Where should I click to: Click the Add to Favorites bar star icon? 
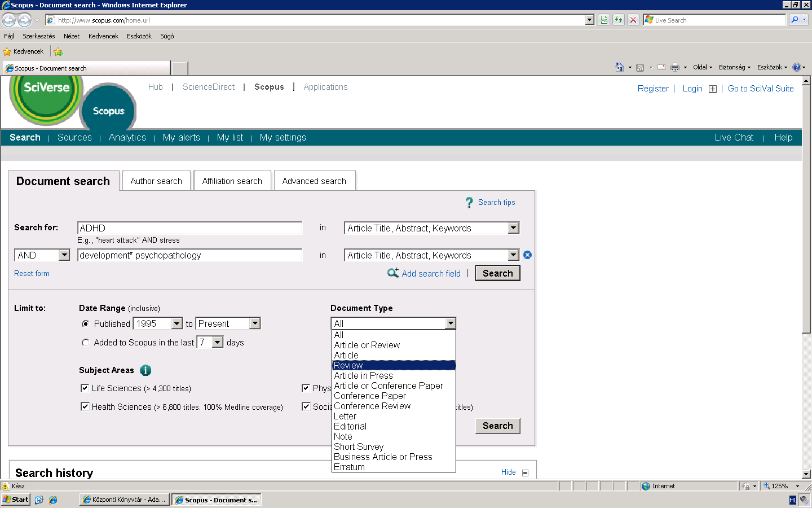point(58,51)
